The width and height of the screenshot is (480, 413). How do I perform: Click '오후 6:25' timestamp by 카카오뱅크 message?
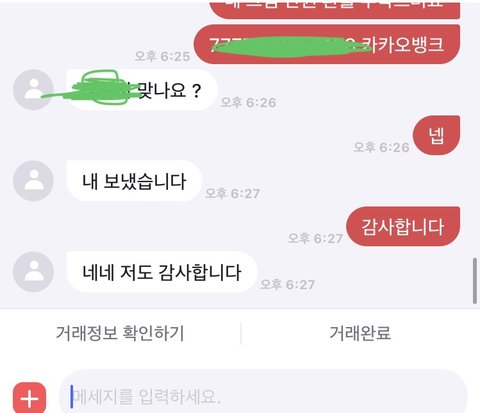coord(162,56)
